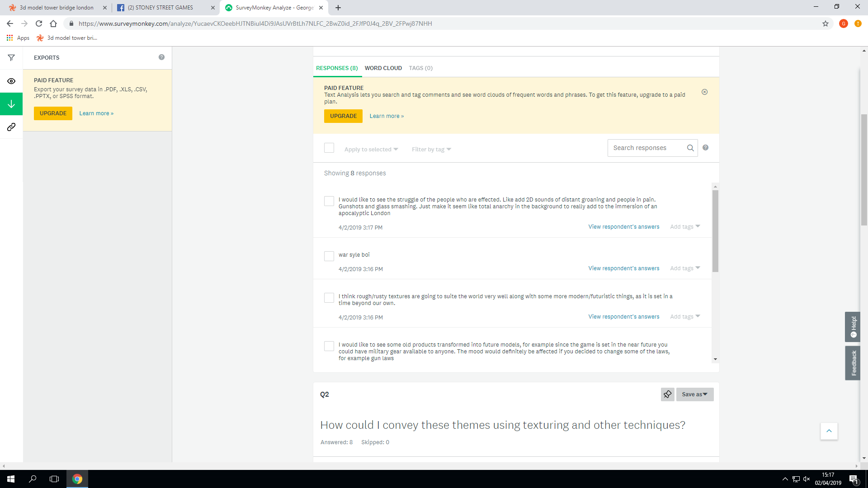Image resolution: width=868 pixels, height=488 pixels.
Task: Click the Upgrade button in Exports panel
Action: click(53, 113)
